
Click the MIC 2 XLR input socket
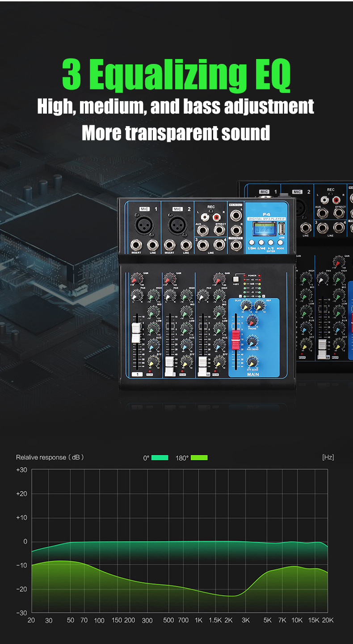pos(177,225)
